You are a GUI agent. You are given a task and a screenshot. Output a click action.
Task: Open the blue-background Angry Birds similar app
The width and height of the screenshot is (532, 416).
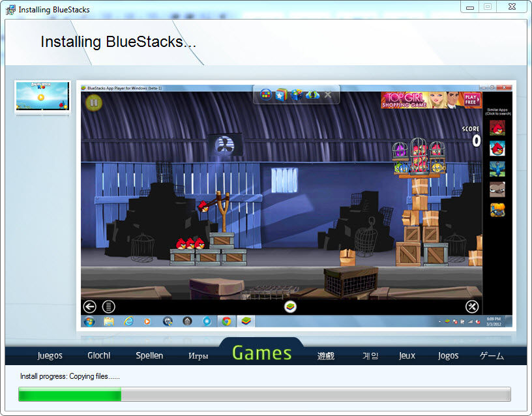497,149
